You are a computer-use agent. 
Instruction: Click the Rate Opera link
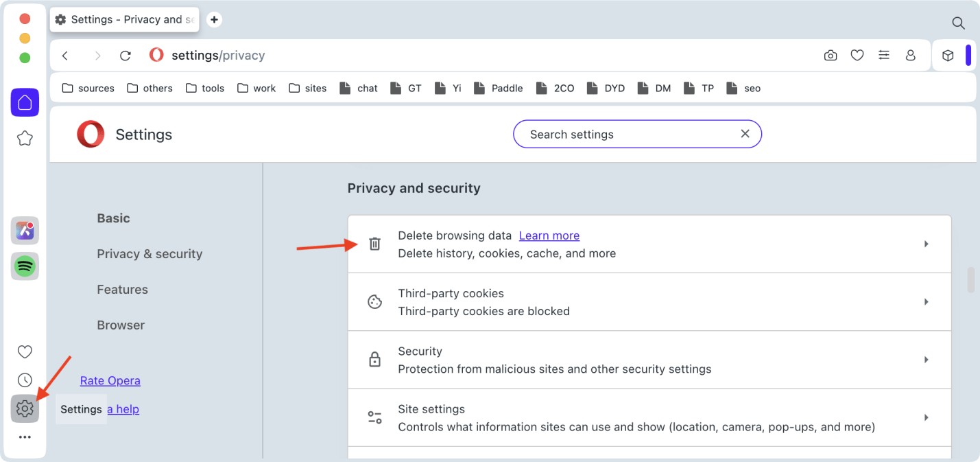[110, 380]
